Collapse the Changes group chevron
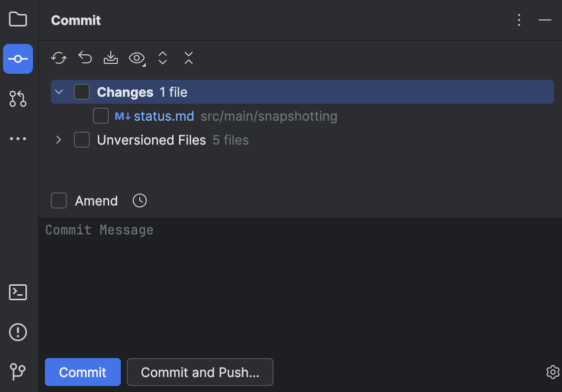Image resolution: width=562 pixels, height=392 pixels. click(58, 92)
